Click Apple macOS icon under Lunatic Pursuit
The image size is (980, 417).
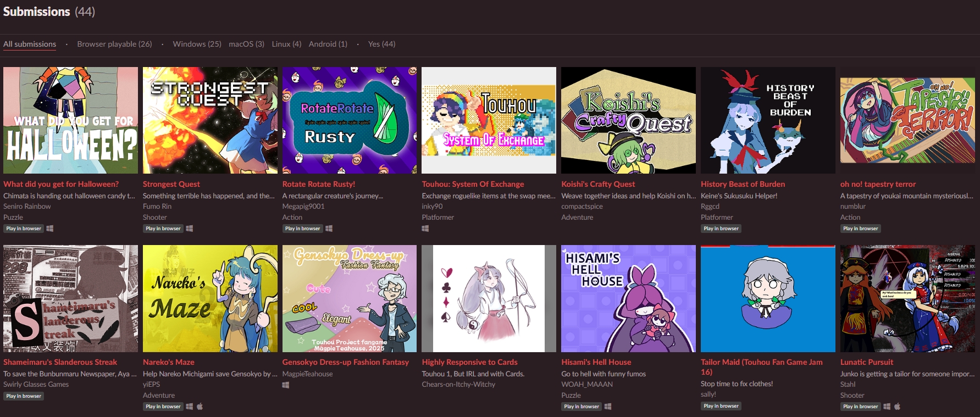click(x=898, y=407)
